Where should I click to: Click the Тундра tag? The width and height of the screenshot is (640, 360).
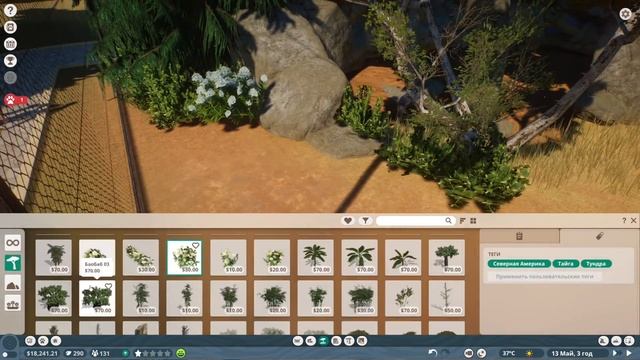(596, 264)
